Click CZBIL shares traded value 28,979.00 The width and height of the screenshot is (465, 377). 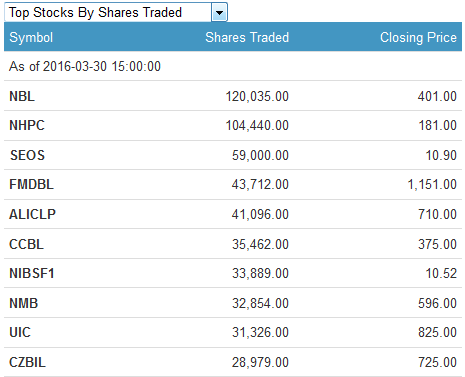coord(261,362)
